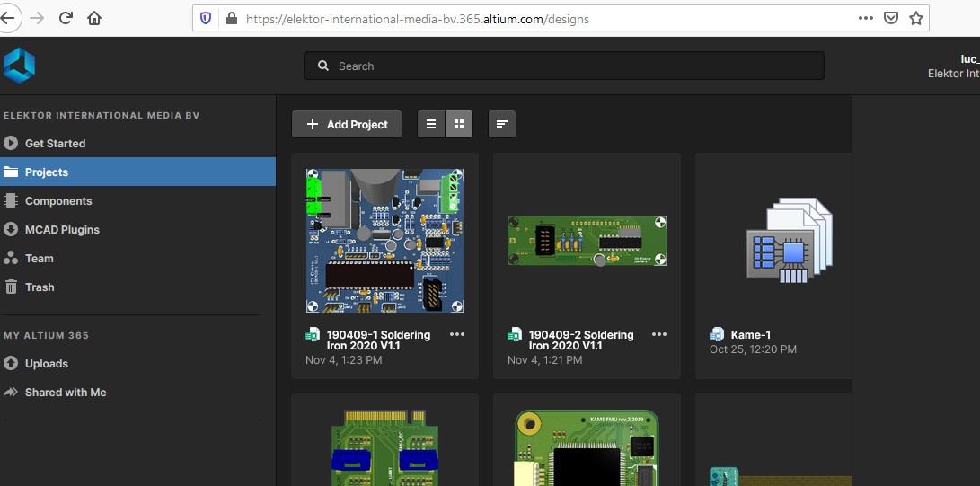This screenshot has width=980, height=486.
Task: Click date Nov 4, 1:21 PM
Action: 545,360
